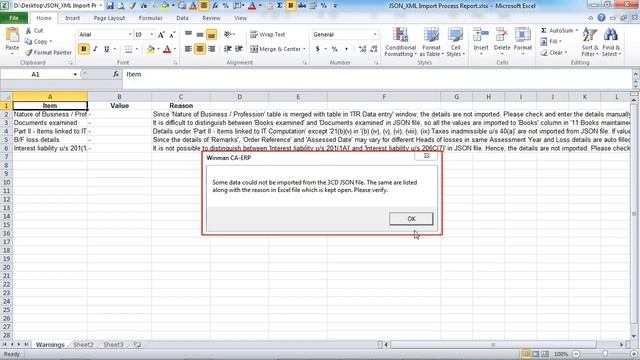Viewport: 640px width, 360px height.
Task: Select the Sheet2 worksheet tab
Action: [83, 345]
